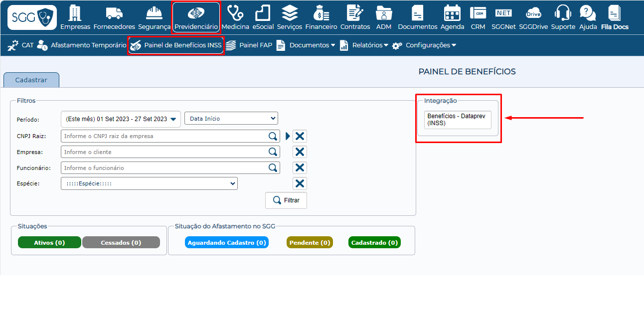Open the Período date range dropdown
The width and height of the screenshot is (644, 323).
pos(121,119)
